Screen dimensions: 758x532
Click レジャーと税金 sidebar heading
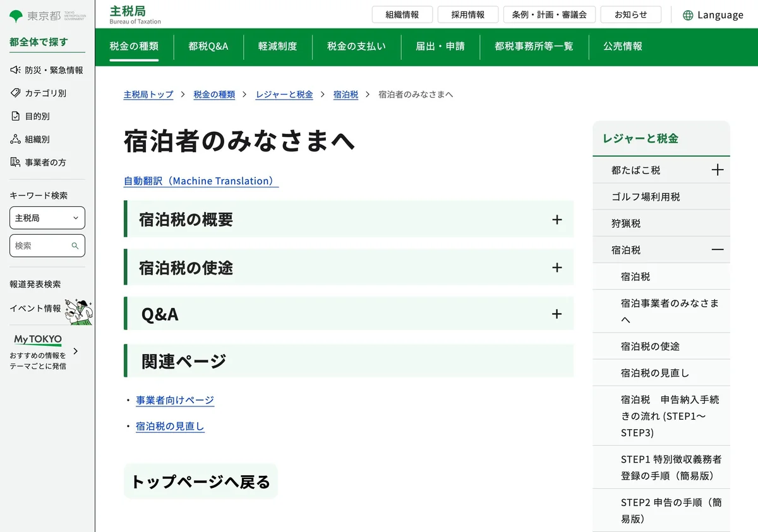(x=641, y=139)
